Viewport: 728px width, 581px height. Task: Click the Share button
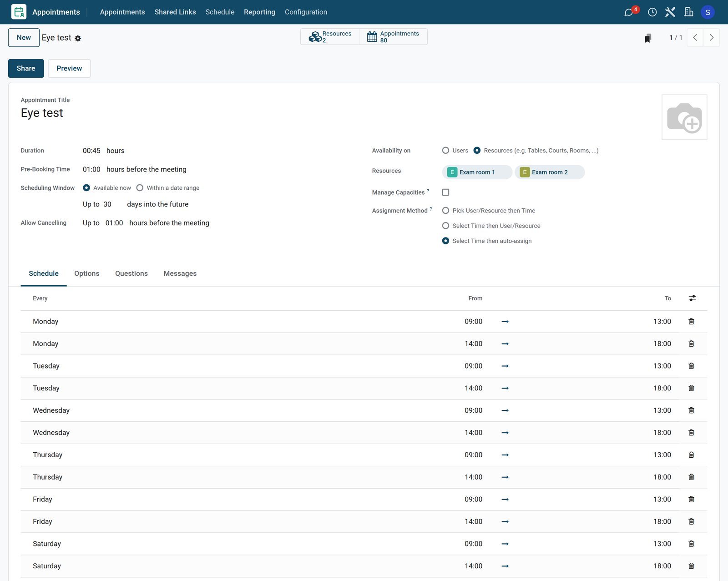tap(26, 68)
